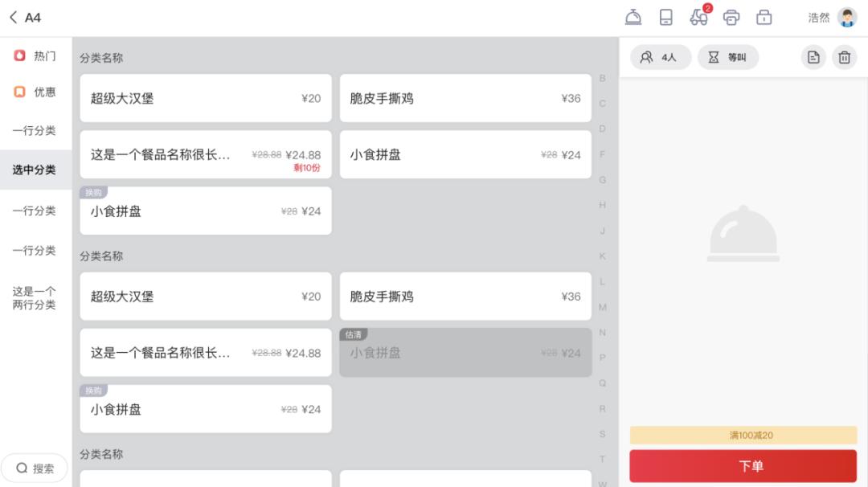Select the 热门 category in the sidebar
The width and height of the screenshot is (868, 487).
[x=35, y=56]
